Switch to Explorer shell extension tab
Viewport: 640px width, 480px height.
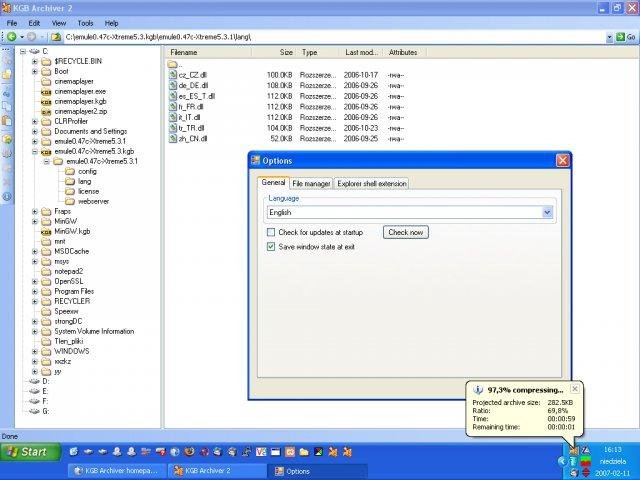372,184
